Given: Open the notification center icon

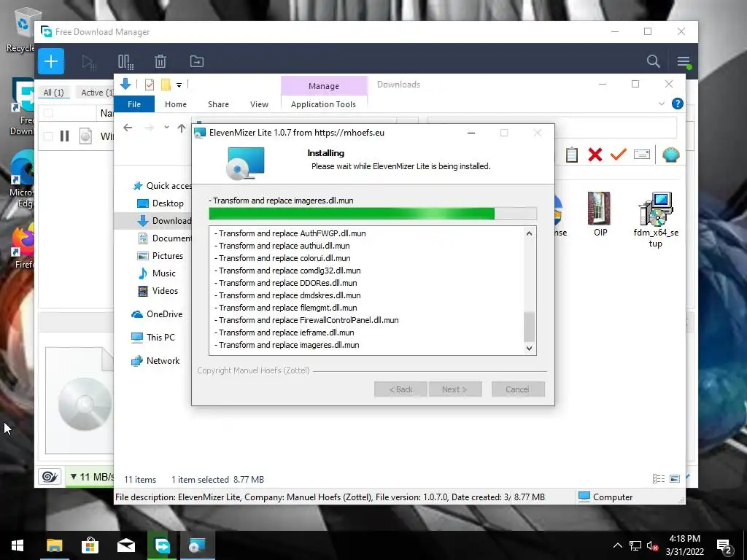Looking at the screenshot, I should pos(724,546).
